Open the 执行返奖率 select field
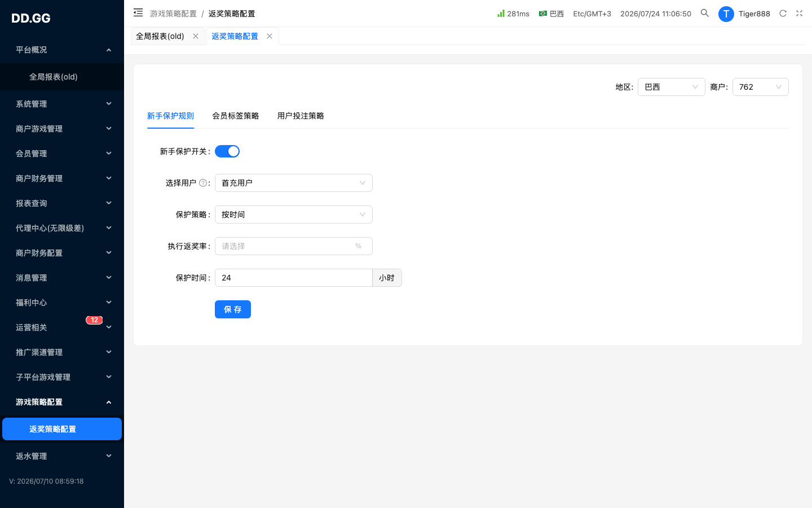The width and height of the screenshot is (812, 508). [x=294, y=246]
